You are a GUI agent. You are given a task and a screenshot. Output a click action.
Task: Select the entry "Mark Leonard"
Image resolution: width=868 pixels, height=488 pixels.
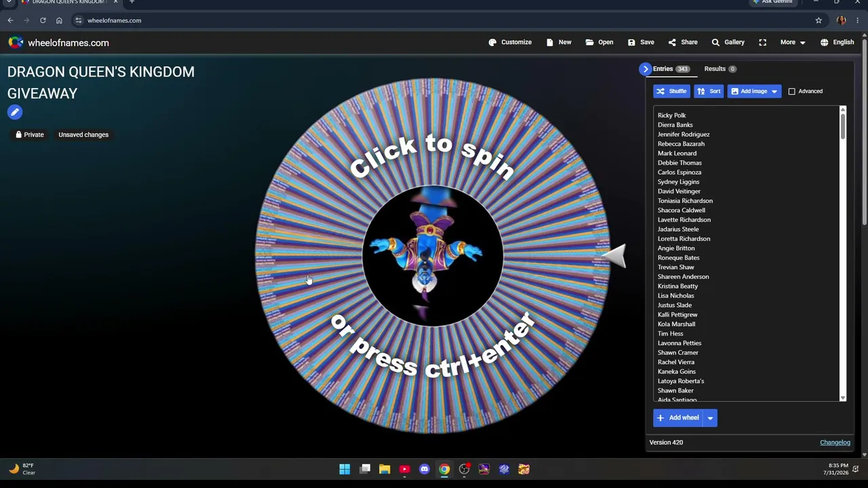tap(677, 153)
